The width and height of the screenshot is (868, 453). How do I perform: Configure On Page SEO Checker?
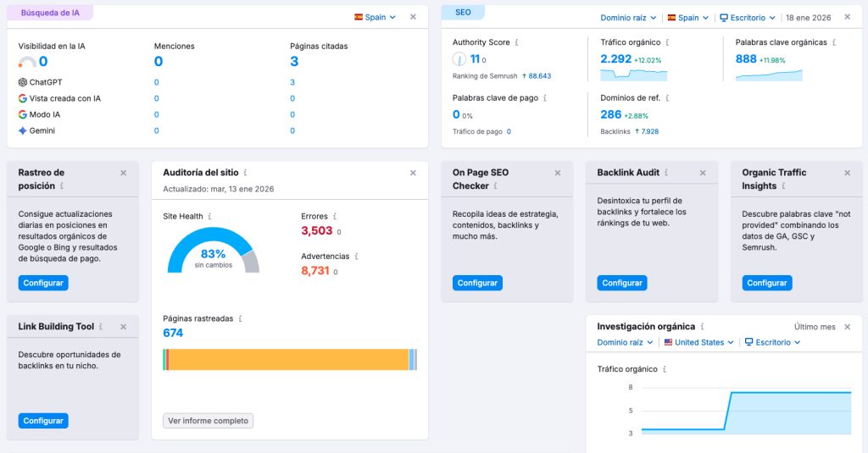coord(477,283)
